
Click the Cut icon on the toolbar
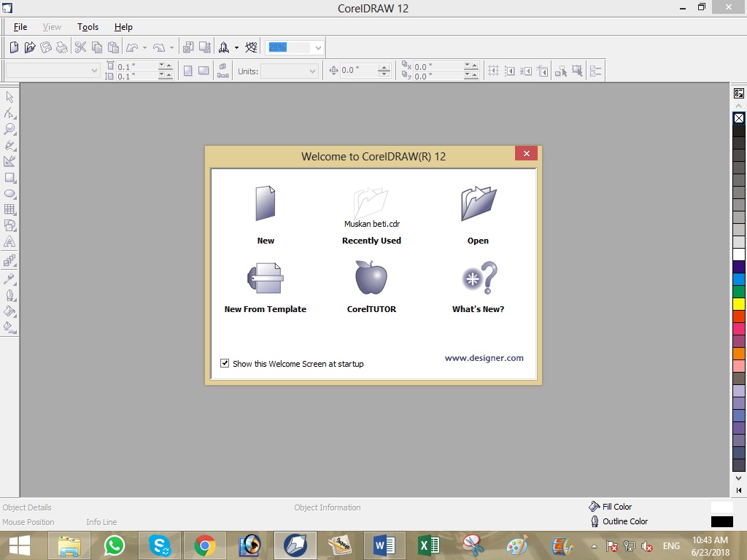81,47
